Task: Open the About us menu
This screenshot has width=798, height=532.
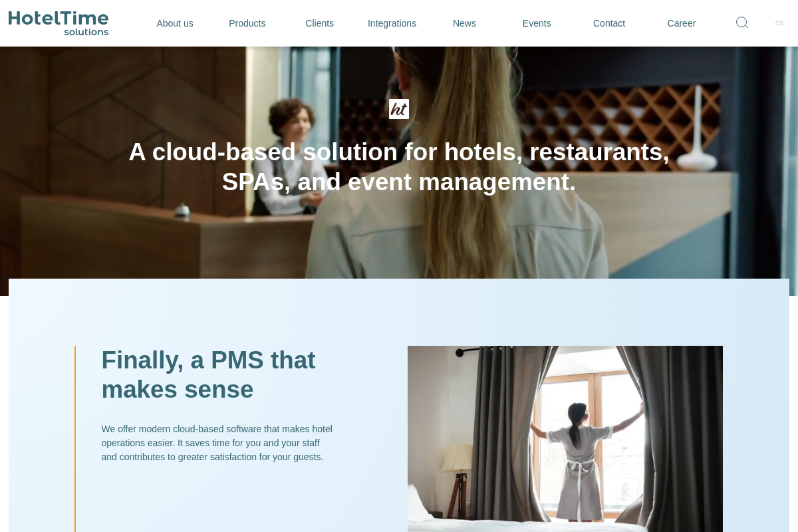Action: pyautogui.click(x=175, y=23)
